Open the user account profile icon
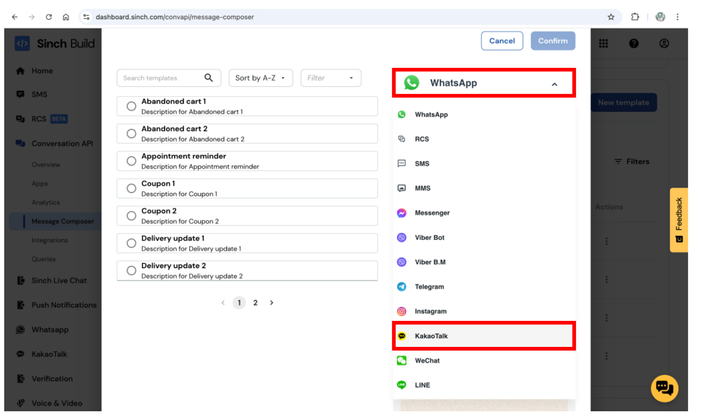 664,44
